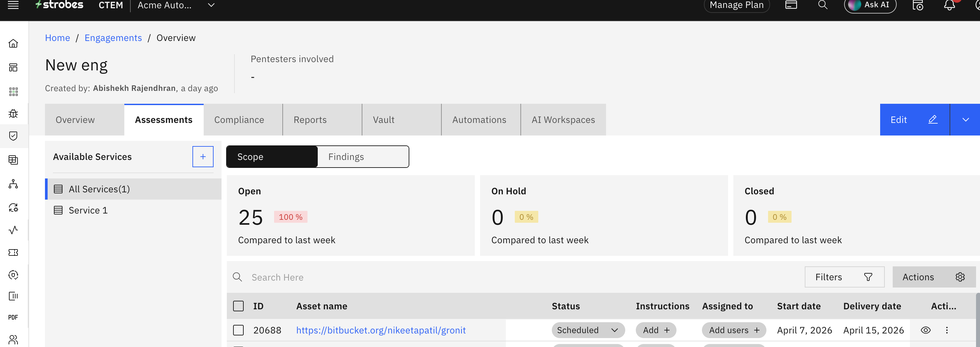Screen dimensions: 980x347
Task: Click the three-dot menu for asset 20688
Action: pyautogui.click(x=947, y=330)
